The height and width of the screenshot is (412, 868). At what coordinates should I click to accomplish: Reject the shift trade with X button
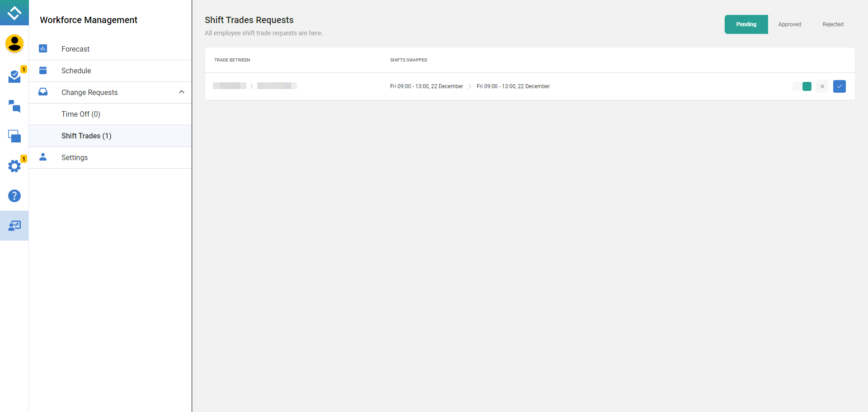point(822,86)
